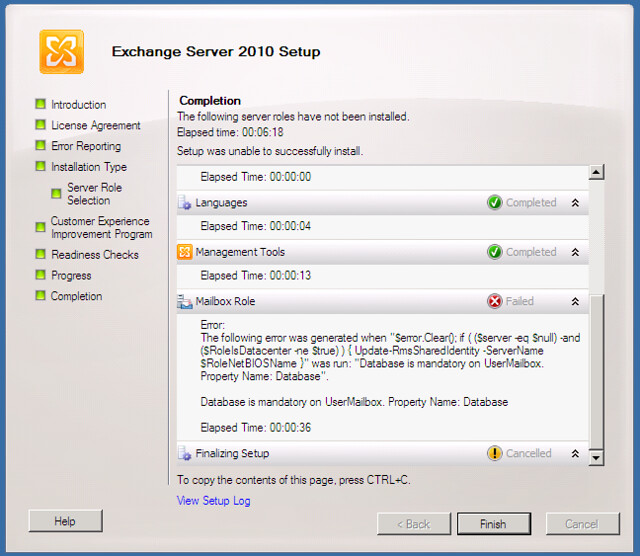Image resolution: width=640 pixels, height=556 pixels.
Task: Collapse the Languages section chevron
Action: (x=575, y=202)
